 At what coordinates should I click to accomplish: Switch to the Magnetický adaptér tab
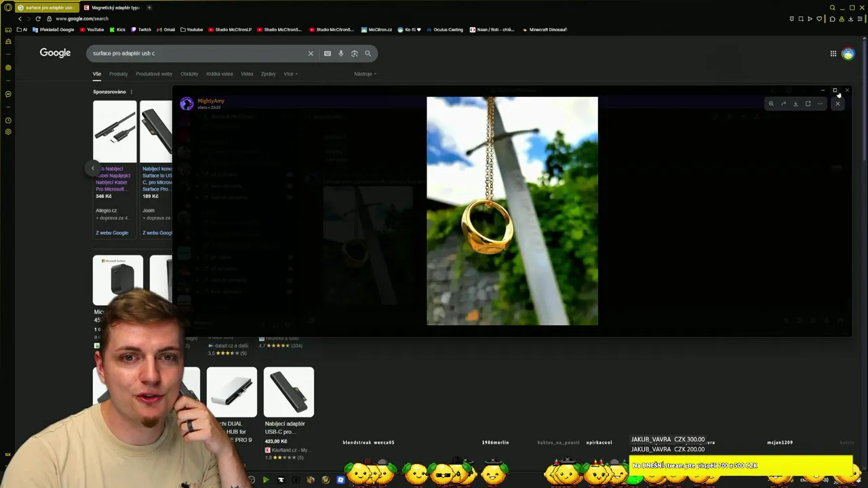coord(112,7)
